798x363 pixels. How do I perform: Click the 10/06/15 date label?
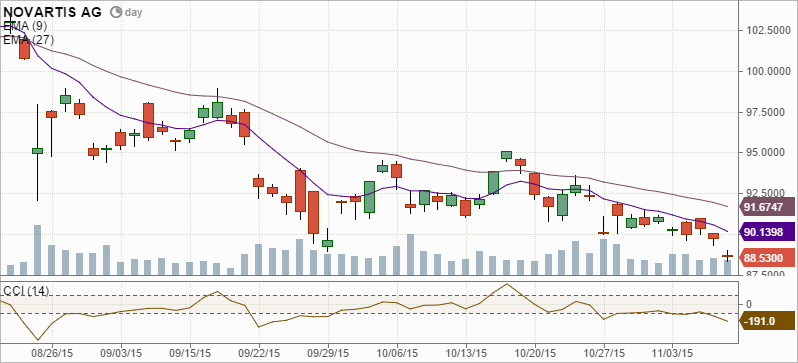tap(397, 352)
